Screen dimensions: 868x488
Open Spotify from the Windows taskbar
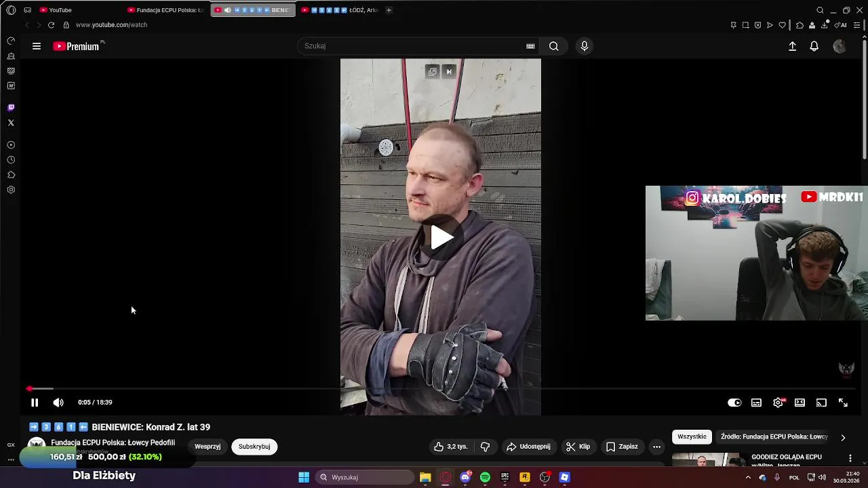(485, 477)
